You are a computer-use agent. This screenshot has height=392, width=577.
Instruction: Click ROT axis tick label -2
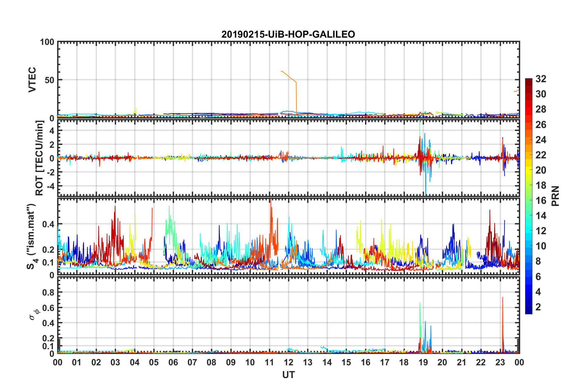(x=50, y=172)
